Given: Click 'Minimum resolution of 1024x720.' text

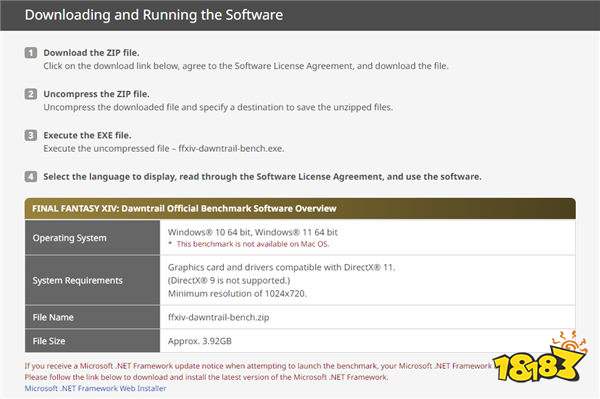Looking at the screenshot, I should [237, 293].
